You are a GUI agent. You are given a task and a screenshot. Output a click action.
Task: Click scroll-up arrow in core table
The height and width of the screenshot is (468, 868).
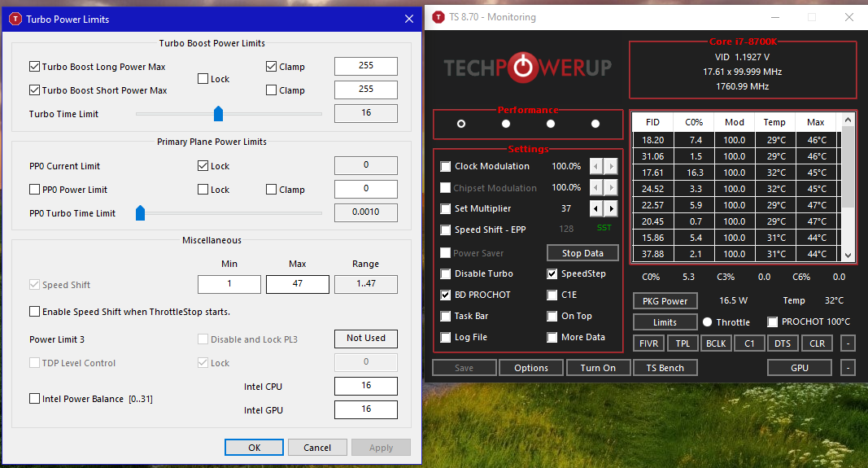click(848, 120)
